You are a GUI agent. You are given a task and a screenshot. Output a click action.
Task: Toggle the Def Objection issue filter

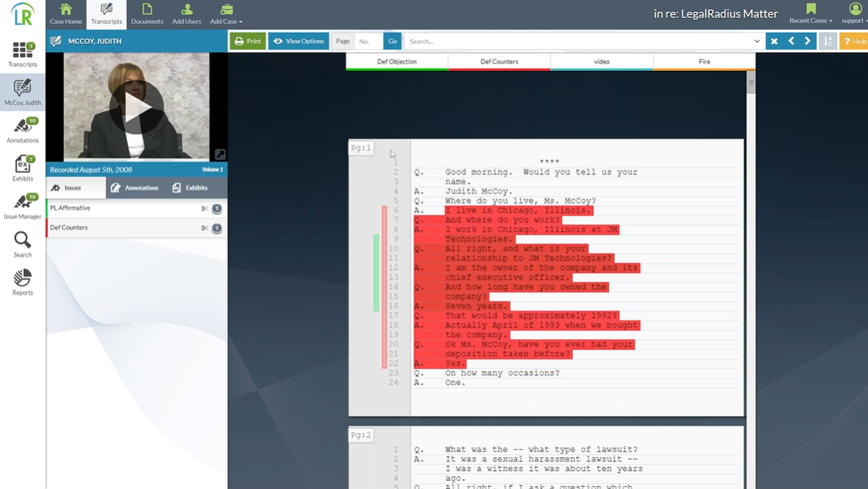(397, 62)
